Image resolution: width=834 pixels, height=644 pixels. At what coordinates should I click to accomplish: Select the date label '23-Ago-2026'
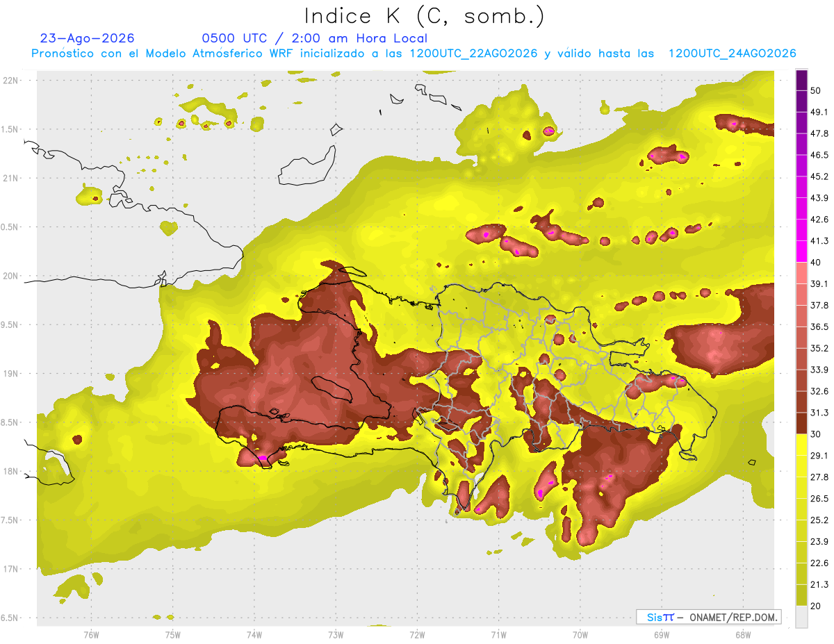[x=87, y=38]
